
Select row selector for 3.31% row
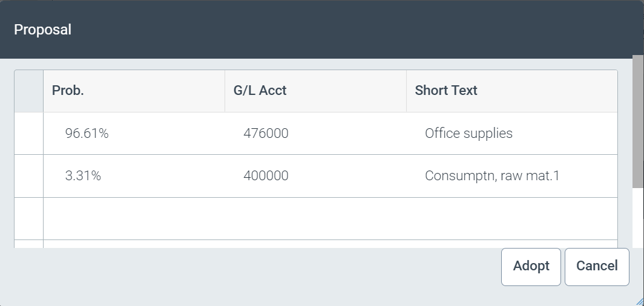tap(28, 176)
